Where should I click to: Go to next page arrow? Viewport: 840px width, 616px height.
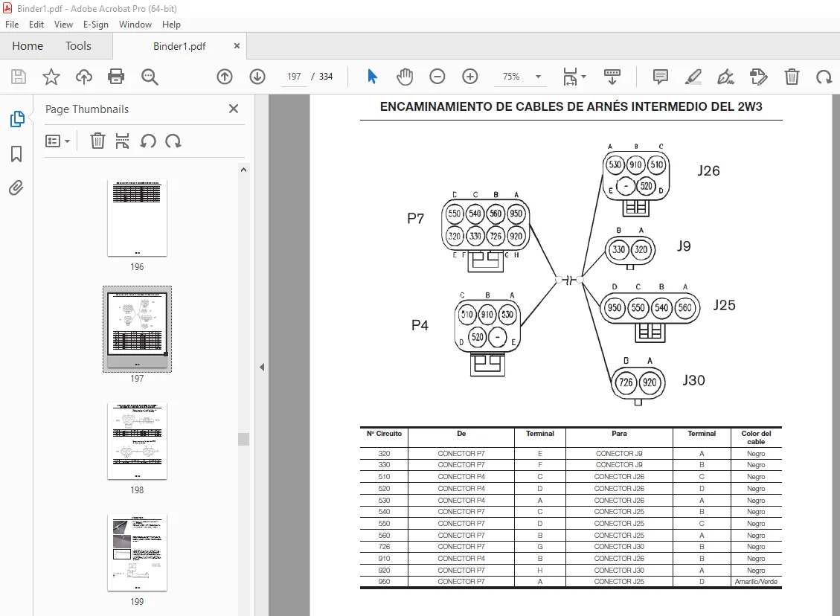[257, 77]
